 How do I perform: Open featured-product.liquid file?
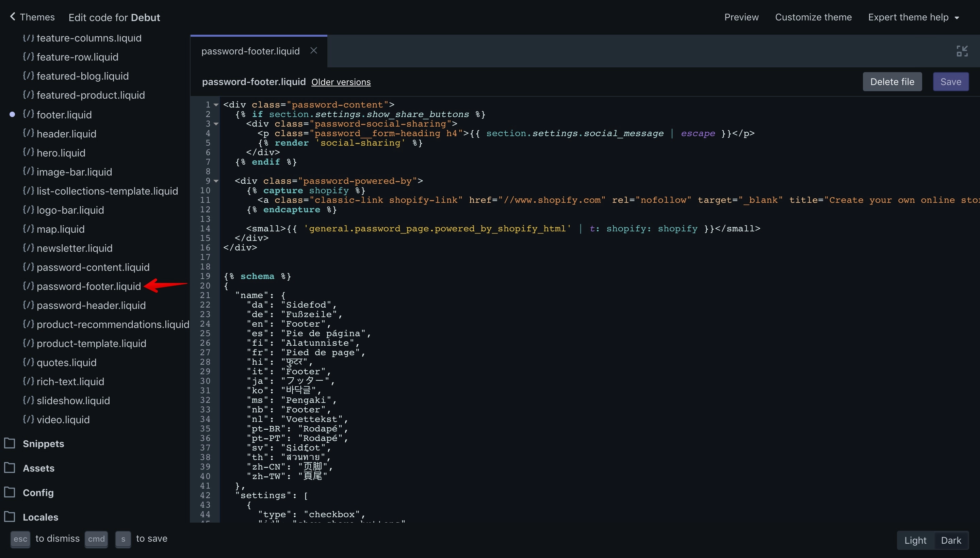[91, 95]
